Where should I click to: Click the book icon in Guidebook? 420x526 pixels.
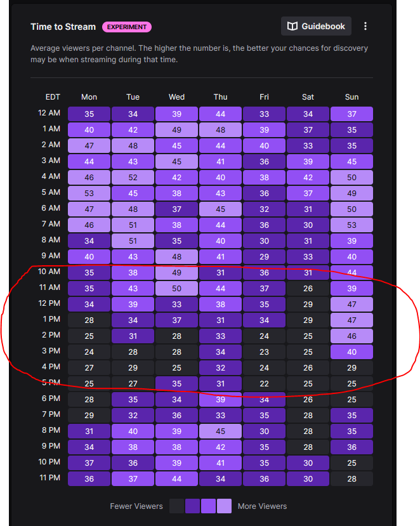click(x=292, y=26)
